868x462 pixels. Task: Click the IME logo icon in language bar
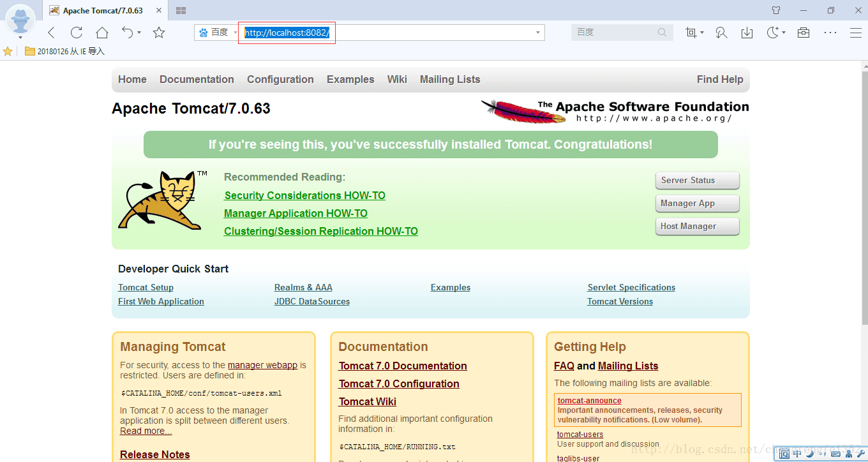point(784,454)
